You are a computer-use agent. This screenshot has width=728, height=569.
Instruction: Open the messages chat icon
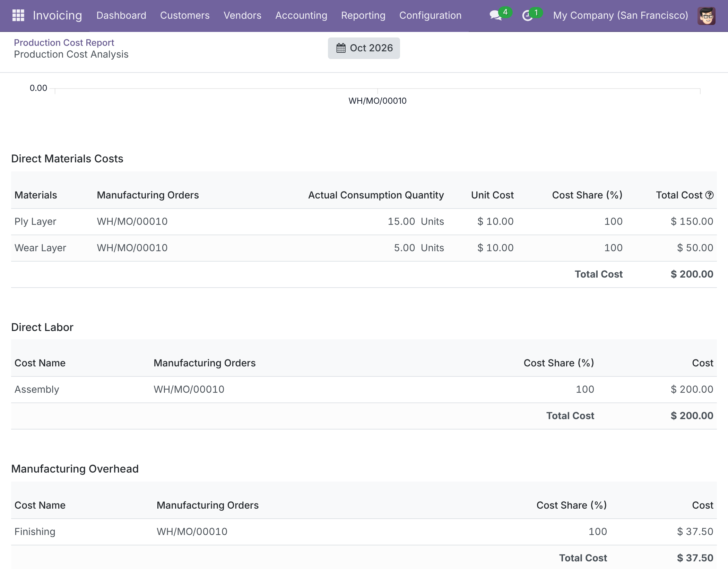(x=496, y=15)
